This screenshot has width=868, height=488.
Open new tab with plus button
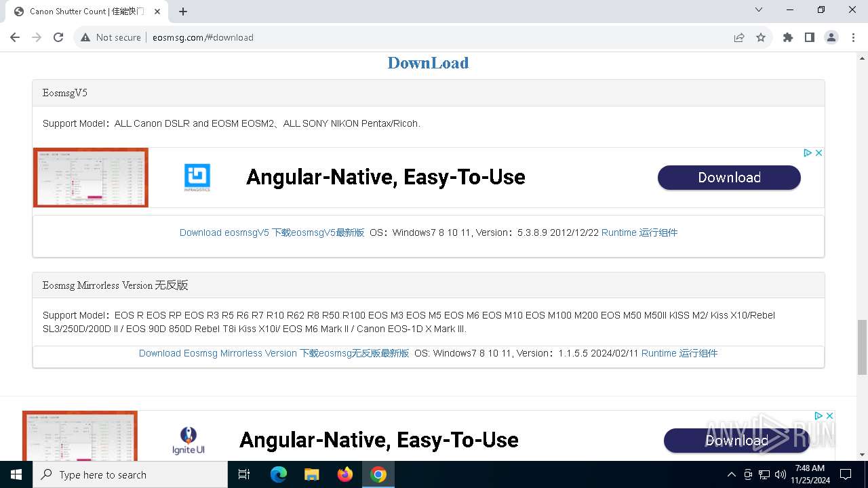(183, 11)
